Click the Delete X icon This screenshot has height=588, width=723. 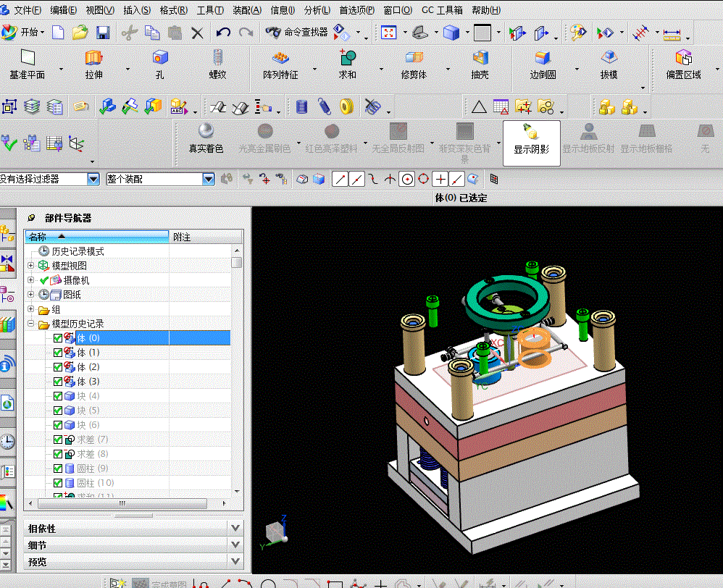tap(197, 33)
